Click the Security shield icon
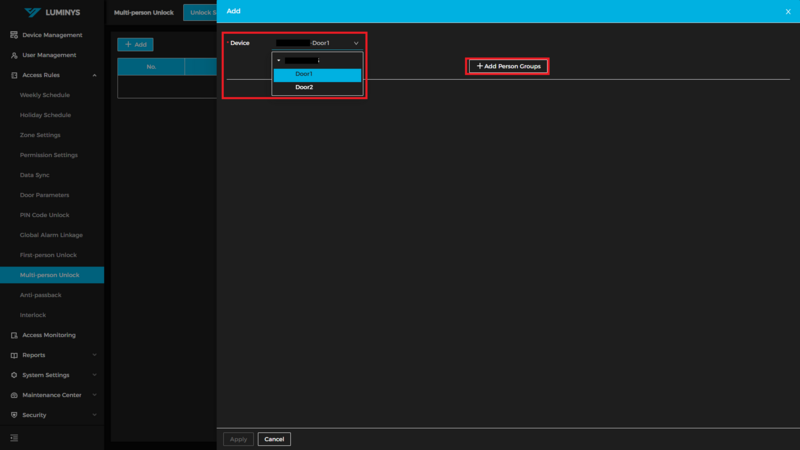 point(14,415)
